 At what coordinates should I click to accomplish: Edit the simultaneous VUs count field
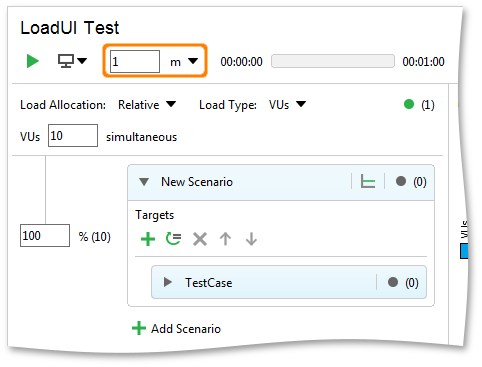point(73,136)
